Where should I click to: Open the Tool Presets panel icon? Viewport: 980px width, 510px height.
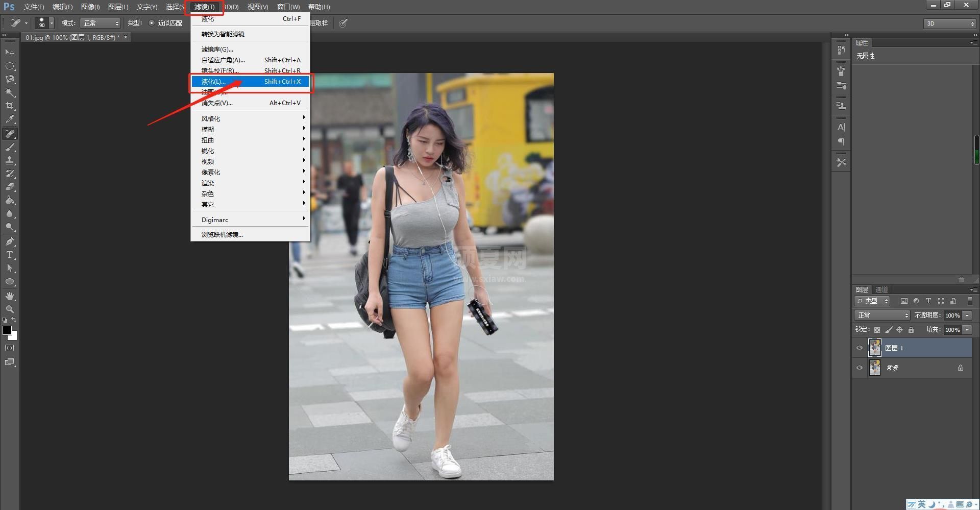[x=841, y=162]
